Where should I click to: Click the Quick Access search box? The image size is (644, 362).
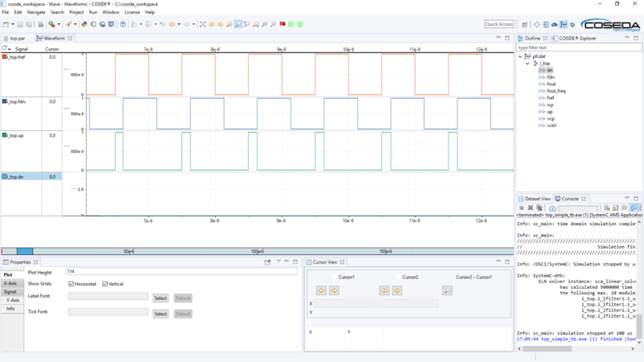click(x=499, y=24)
